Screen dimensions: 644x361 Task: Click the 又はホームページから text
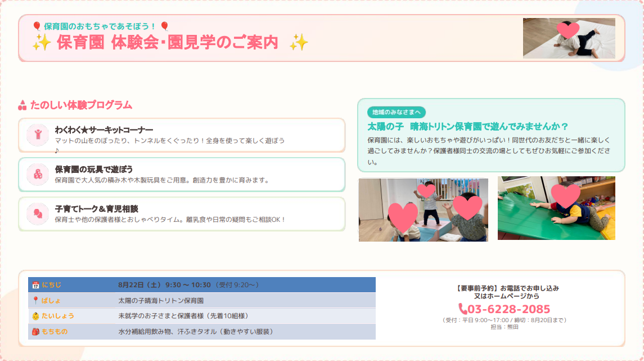click(506, 296)
